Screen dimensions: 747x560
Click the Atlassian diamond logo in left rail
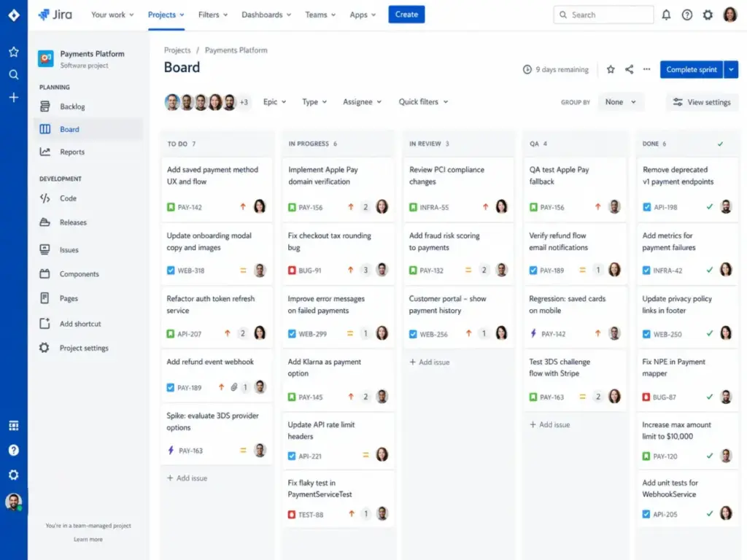coord(14,15)
